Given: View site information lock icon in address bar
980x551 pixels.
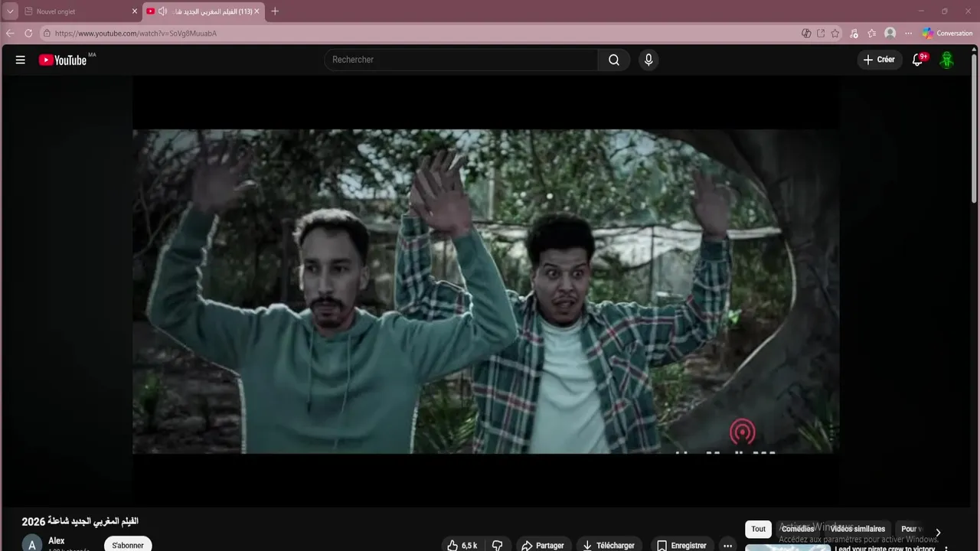Looking at the screenshot, I should 47,34.
